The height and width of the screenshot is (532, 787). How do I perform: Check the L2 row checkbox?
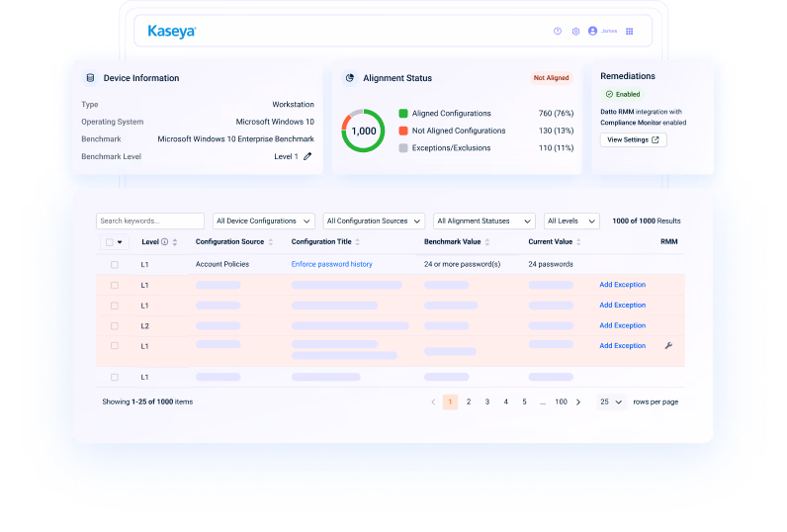click(115, 326)
